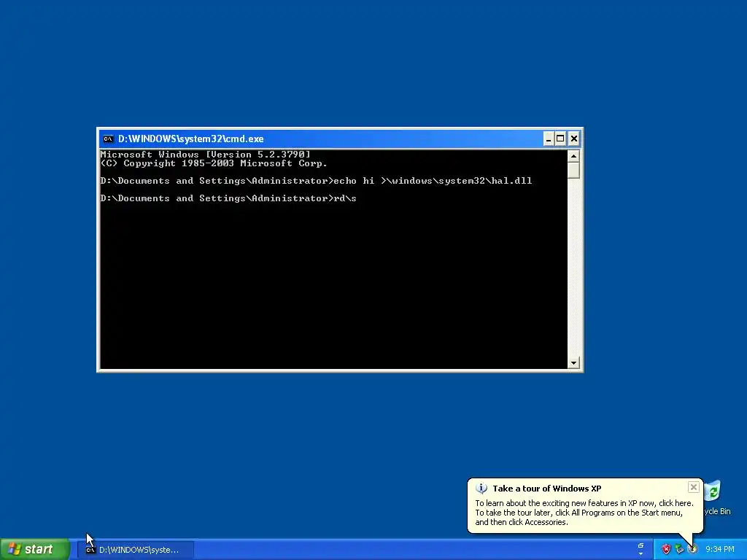Viewport: 747px width, 560px height.
Task: Click the taskbar clock showing 9:34 PM
Action: click(720, 550)
